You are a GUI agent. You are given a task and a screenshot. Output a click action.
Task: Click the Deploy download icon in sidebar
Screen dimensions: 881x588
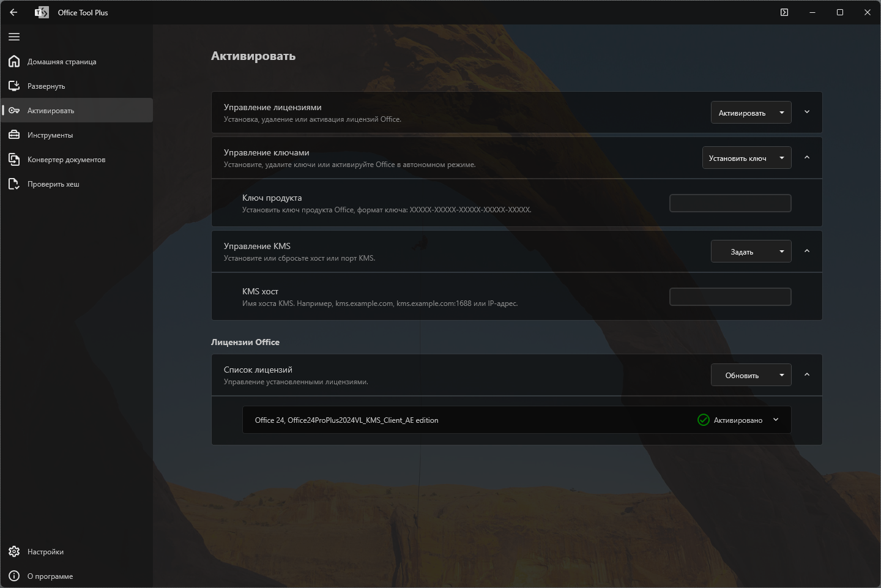14,86
